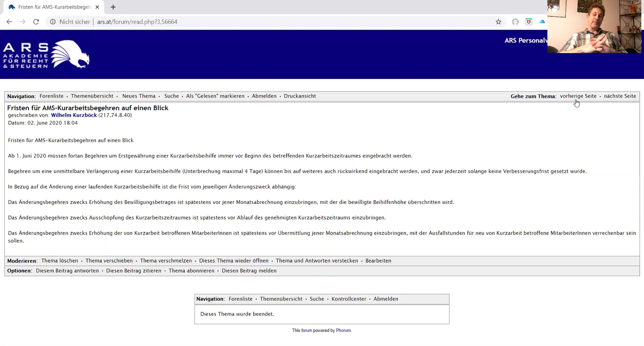Viewport: 644px width, 346px height.
Task: Open Druckansicht print view link
Action: click(x=300, y=96)
